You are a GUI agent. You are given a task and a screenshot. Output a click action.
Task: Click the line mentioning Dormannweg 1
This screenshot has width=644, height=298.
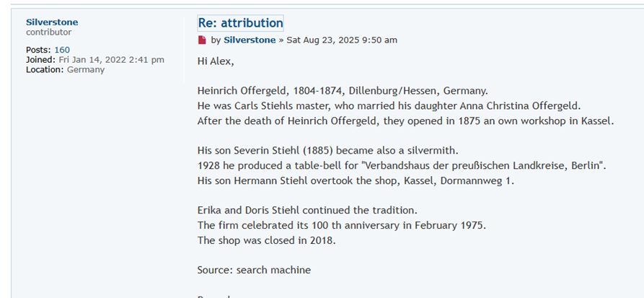tap(356, 181)
